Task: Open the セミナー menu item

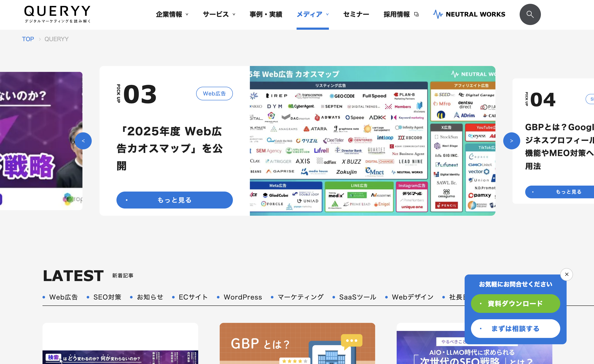Action: click(x=356, y=14)
